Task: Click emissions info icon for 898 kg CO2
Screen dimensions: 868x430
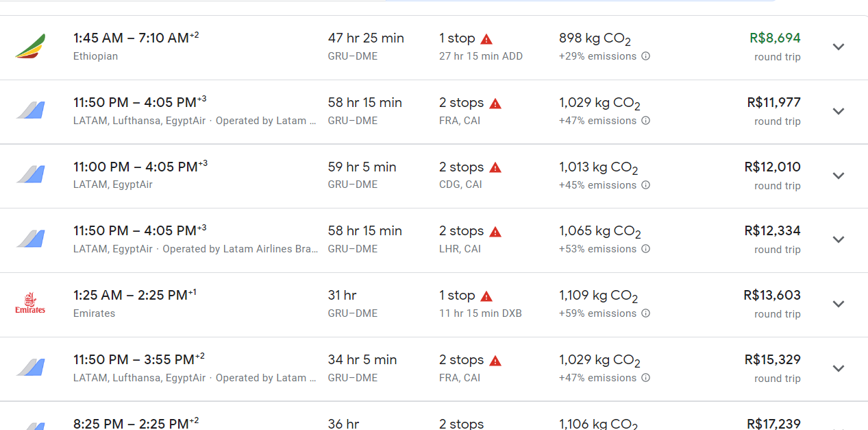Action: (x=645, y=56)
